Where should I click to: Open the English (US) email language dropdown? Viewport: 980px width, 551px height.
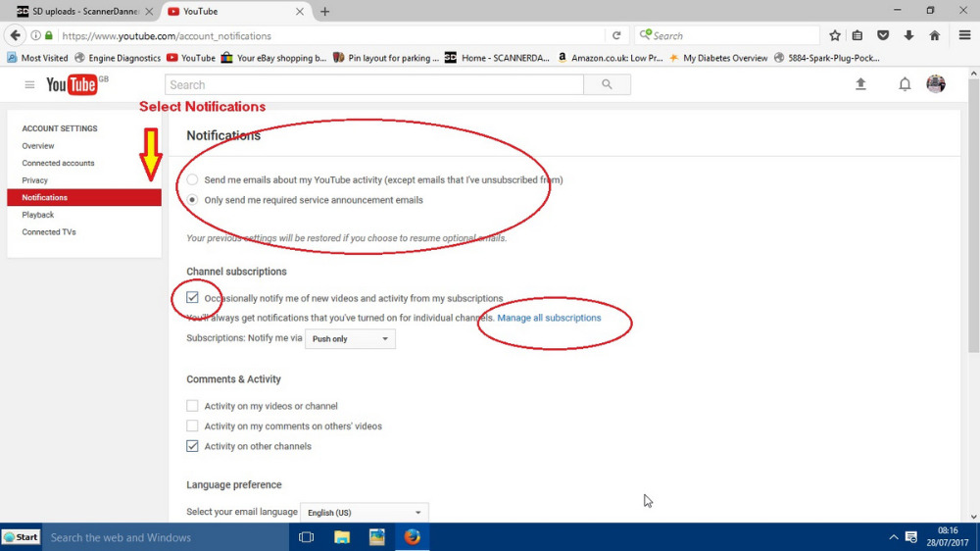(x=364, y=513)
